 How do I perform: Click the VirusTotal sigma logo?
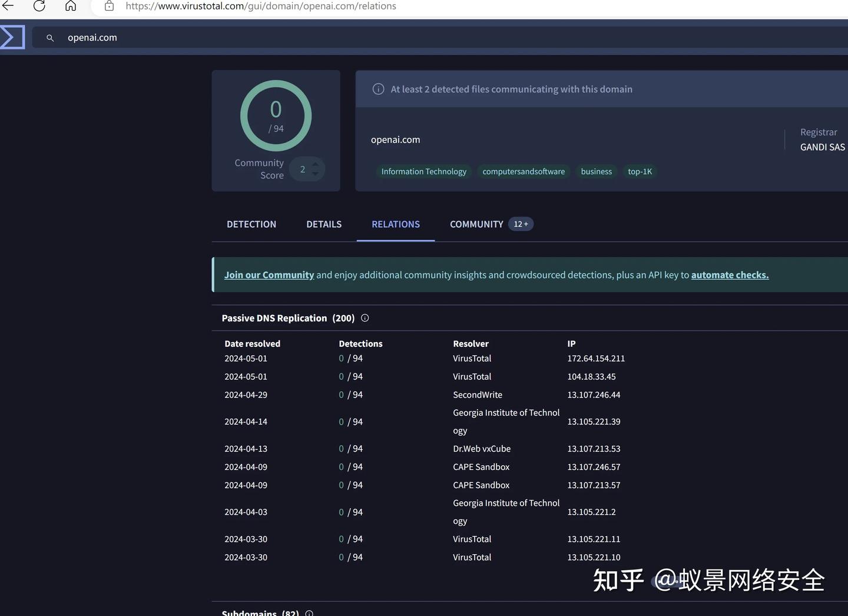(x=12, y=37)
